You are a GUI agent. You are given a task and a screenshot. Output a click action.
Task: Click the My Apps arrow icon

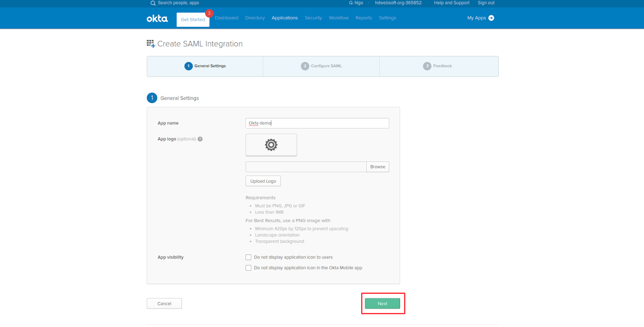[x=491, y=18]
